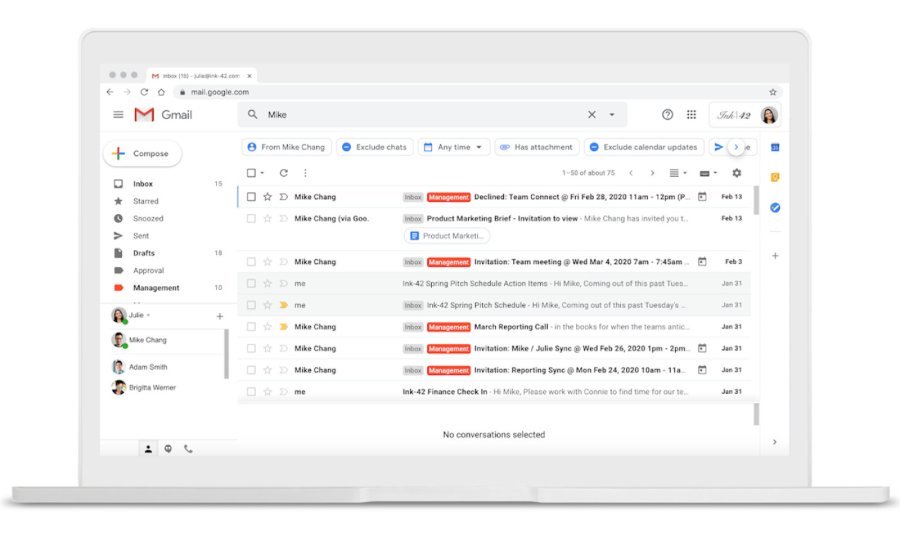Open the settings gear icon
The width and height of the screenshot is (900, 540).
[736, 173]
